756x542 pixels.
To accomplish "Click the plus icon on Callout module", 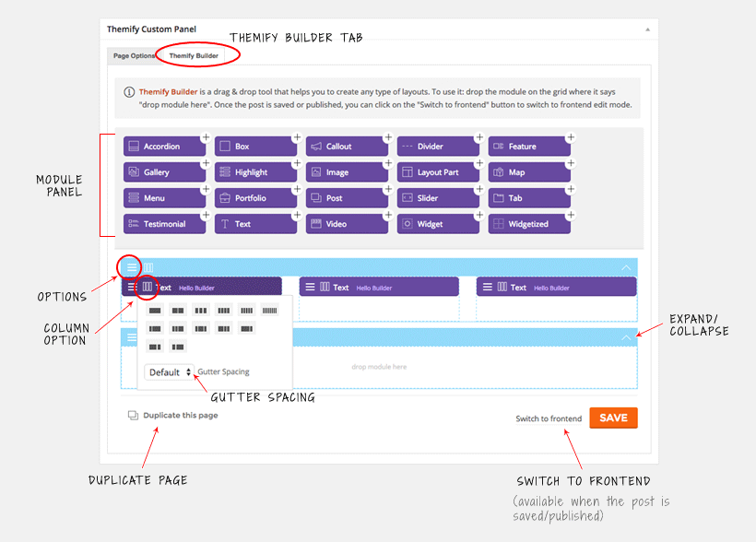I will tap(388, 137).
